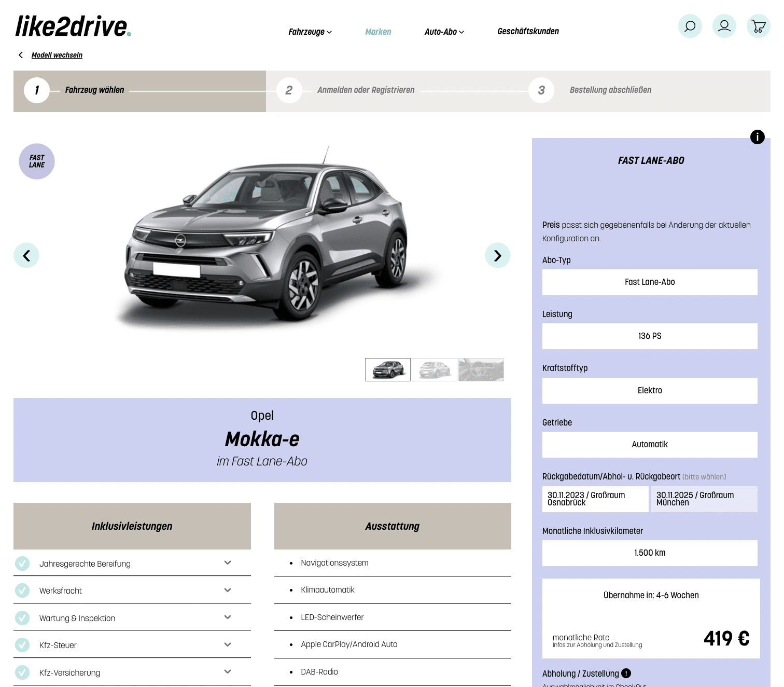The height and width of the screenshot is (687, 784).
Task: Click Modell wechseln link
Action: pos(57,55)
